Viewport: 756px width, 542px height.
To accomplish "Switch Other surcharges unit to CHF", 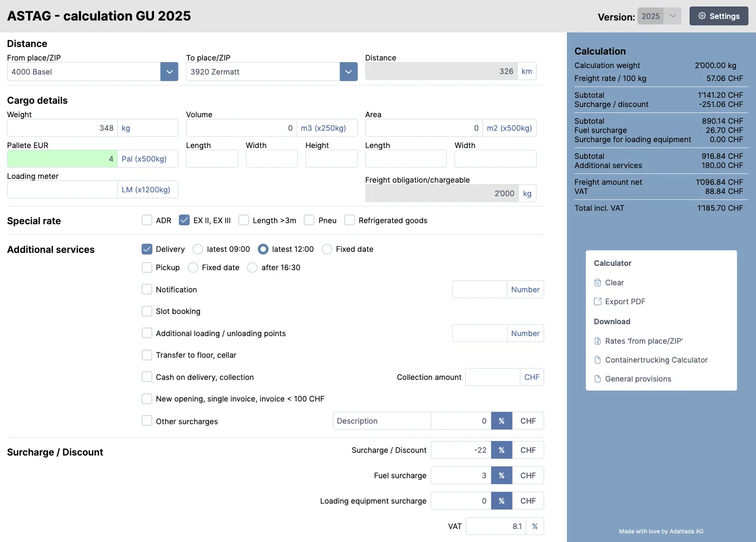I will (528, 421).
